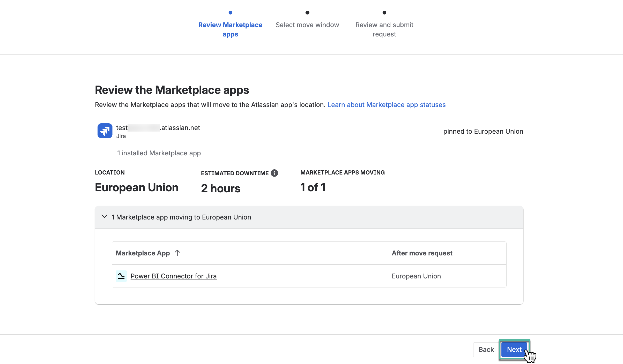Click the European Union table cell
Viewport: 623px width, 364px height.
416,276
